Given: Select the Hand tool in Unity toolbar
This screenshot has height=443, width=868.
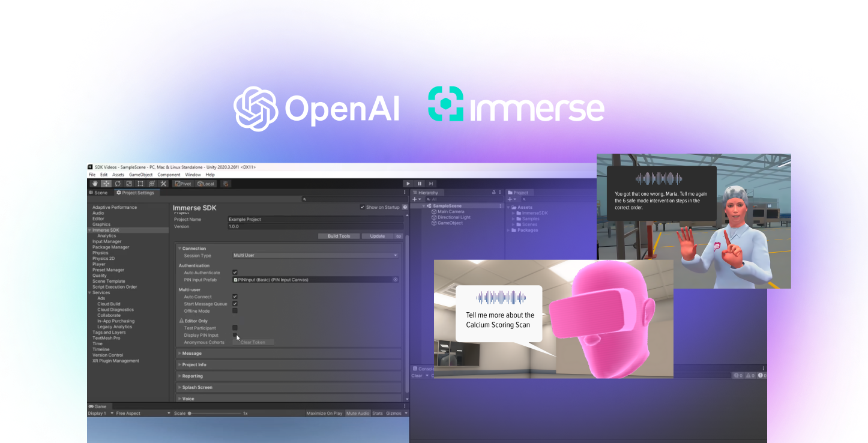Looking at the screenshot, I should coord(95,184).
